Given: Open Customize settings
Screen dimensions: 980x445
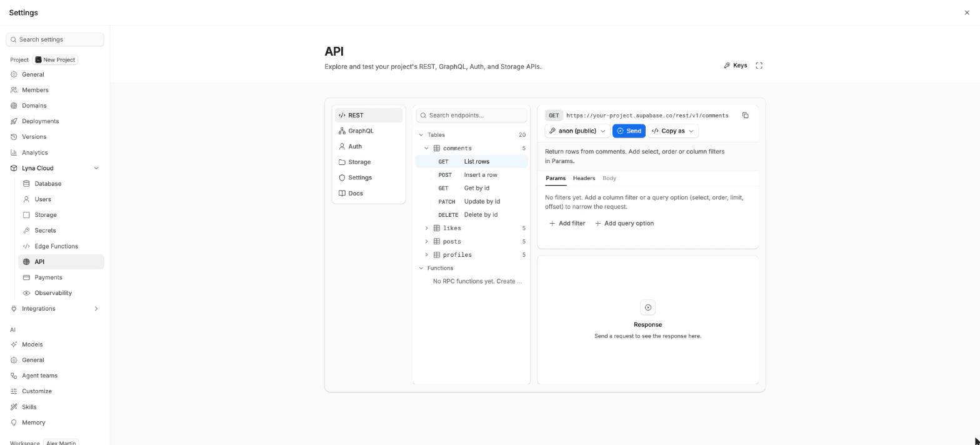Looking at the screenshot, I should click(55, 391).
